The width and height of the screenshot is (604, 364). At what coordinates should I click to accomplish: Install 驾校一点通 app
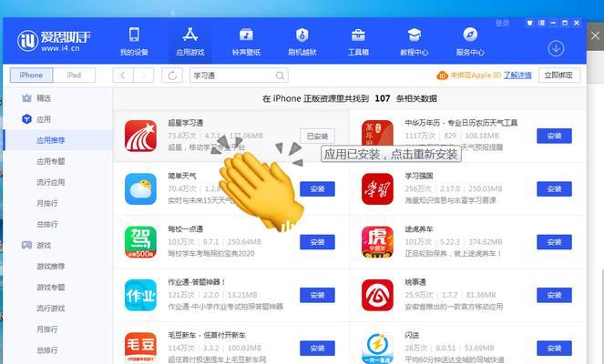317,242
